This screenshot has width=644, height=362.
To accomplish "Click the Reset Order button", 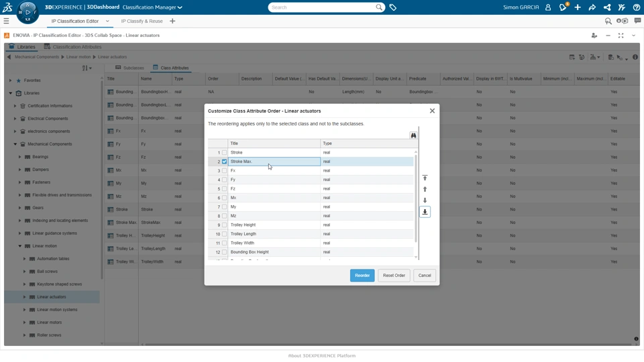I will pos(394,276).
